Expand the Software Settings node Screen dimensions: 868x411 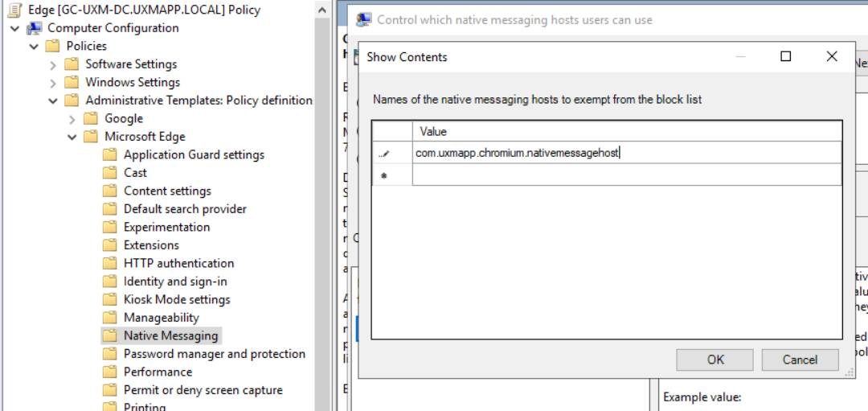(53, 64)
